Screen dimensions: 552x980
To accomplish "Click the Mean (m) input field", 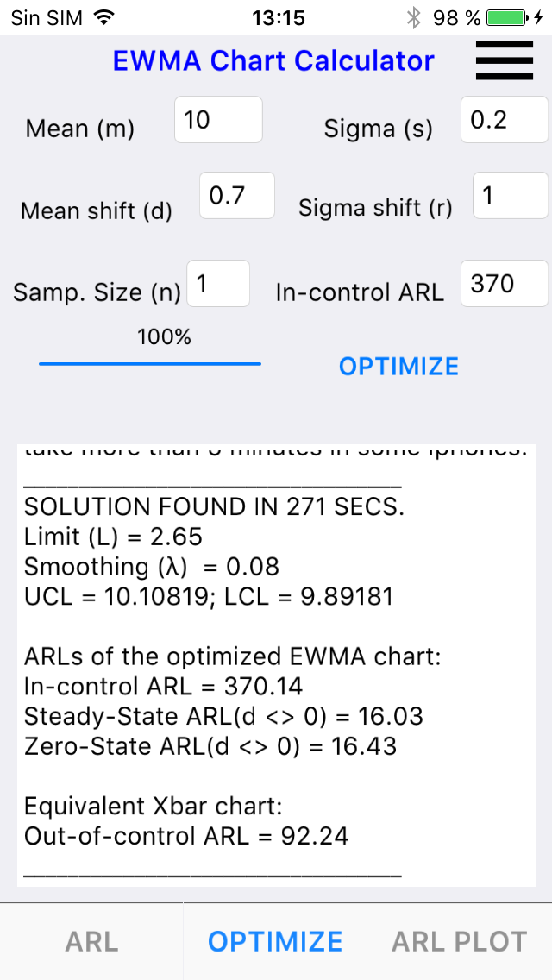I will coord(218,120).
